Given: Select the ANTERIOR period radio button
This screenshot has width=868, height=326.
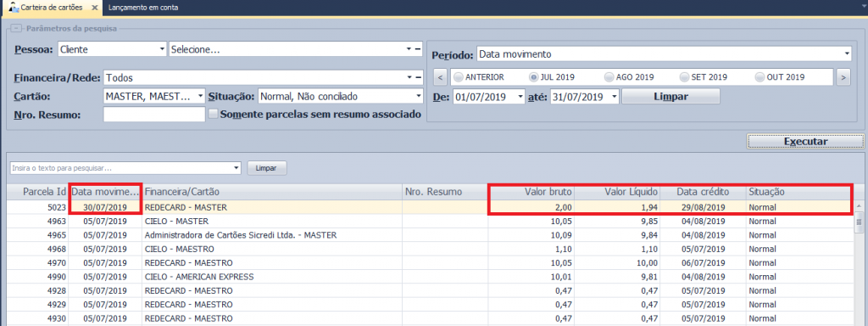Looking at the screenshot, I should click(458, 77).
